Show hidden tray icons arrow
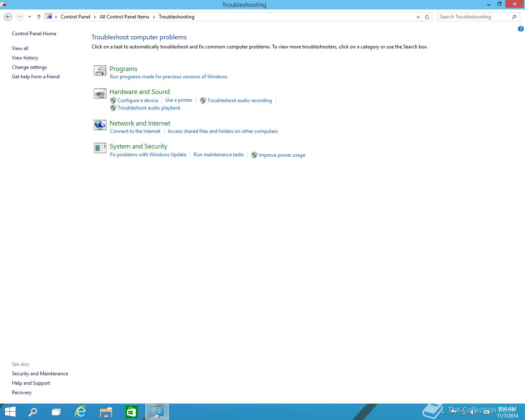This screenshot has width=525, height=420. pyautogui.click(x=443, y=412)
